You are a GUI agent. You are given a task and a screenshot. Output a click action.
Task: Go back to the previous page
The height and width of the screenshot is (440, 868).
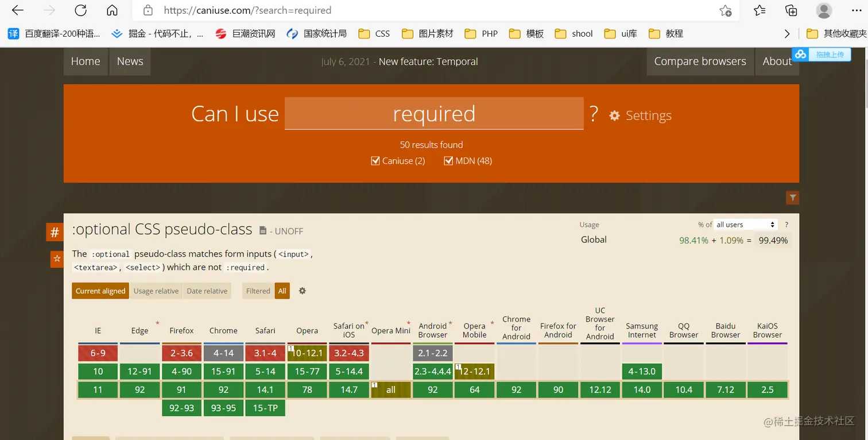[18, 10]
